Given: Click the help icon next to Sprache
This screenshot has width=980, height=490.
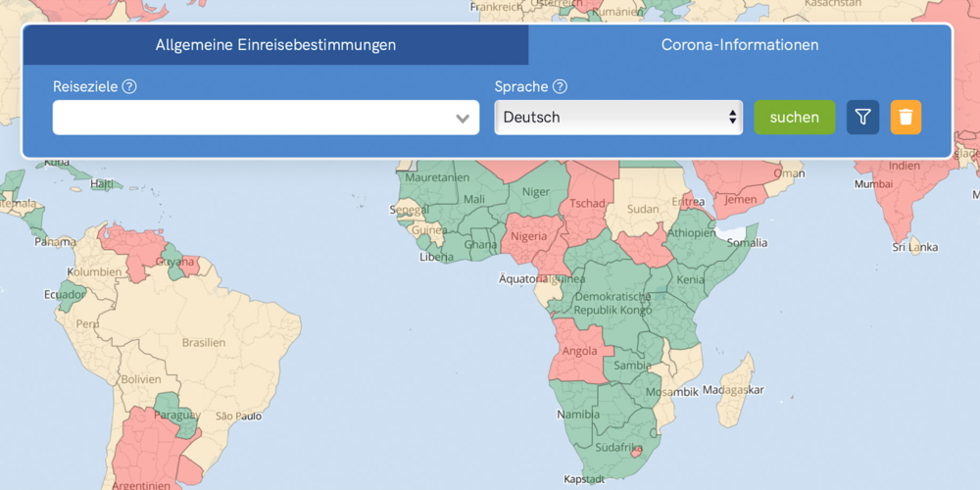Looking at the screenshot, I should 560,86.
